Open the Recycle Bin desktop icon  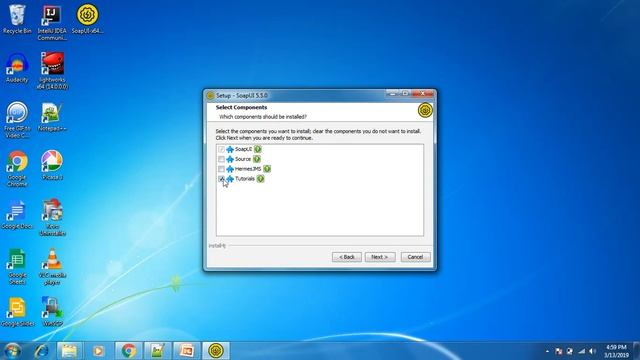[17, 19]
